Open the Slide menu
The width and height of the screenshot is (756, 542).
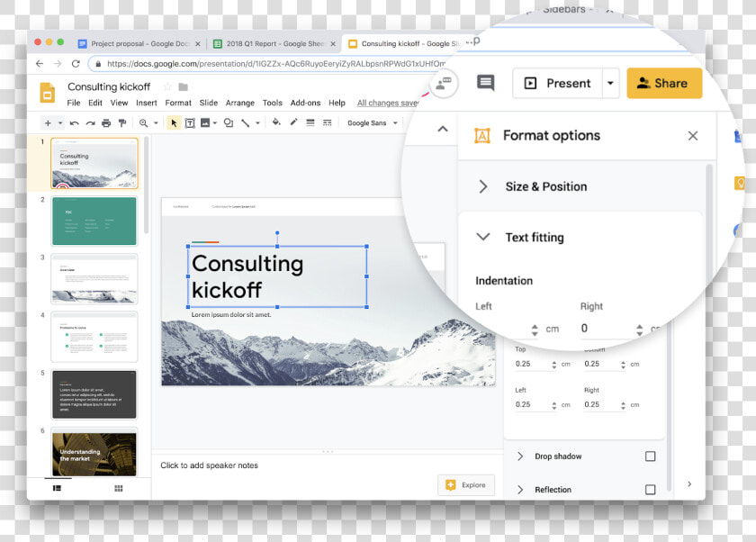pyautogui.click(x=209, y=103)
